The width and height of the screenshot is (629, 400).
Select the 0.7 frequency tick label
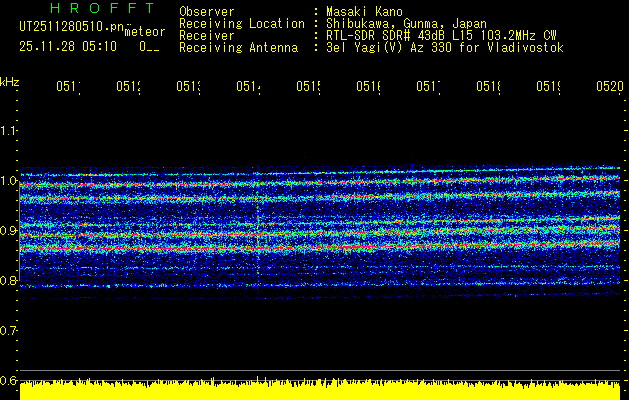(x=9, y=330)
